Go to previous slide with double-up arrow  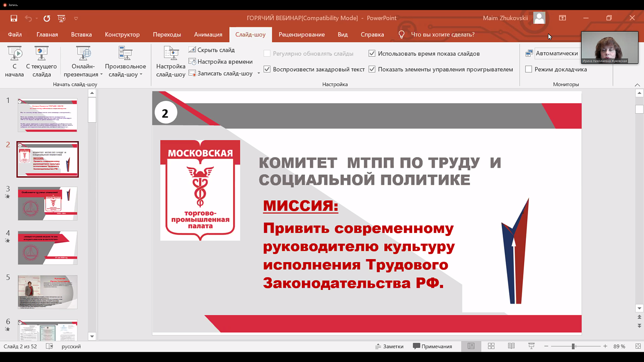639,317
